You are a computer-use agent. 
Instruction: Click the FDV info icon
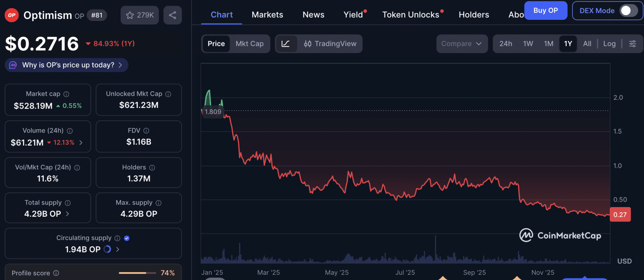tap(146, 131)
